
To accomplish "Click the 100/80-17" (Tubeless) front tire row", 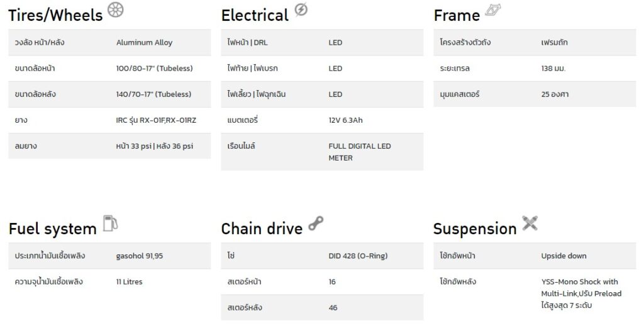I will tap(109, 68).
